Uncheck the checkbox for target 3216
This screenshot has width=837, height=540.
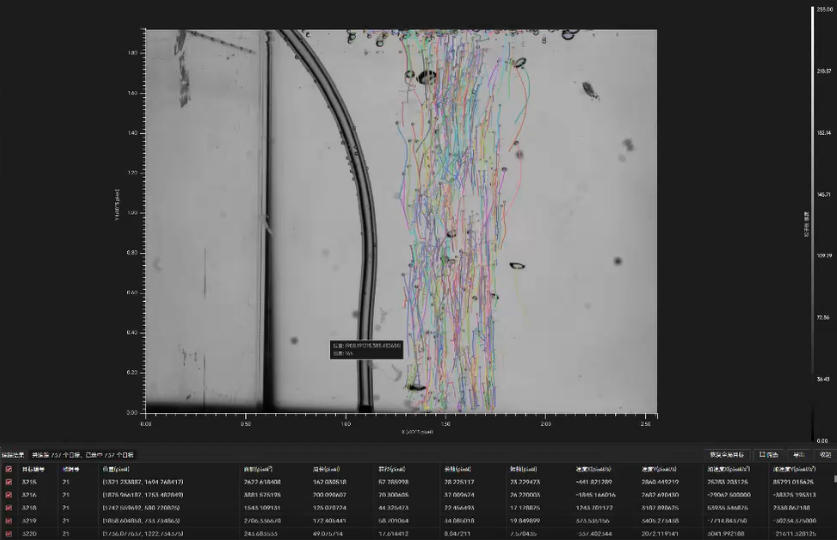point(9,494)
